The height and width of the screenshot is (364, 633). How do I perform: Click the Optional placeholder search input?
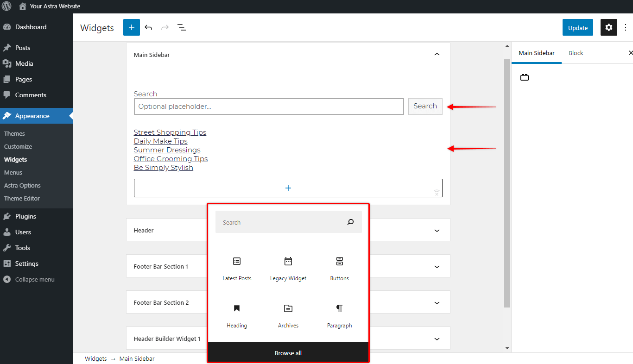[269, 107]
